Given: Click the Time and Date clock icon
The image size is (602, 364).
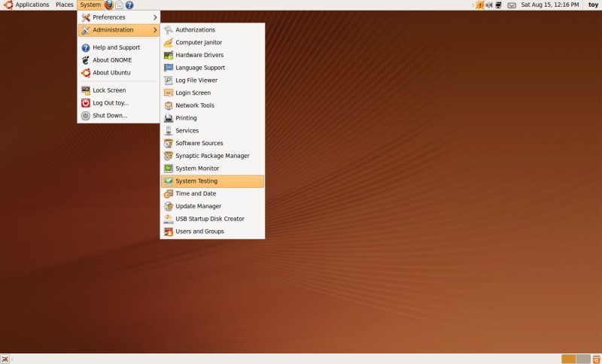Looking at the screenshot, I should point(169,194).
